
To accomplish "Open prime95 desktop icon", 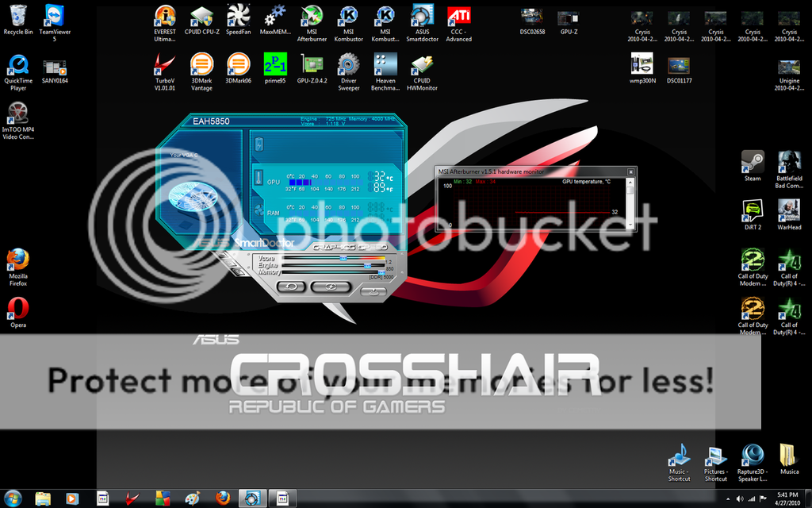I will pos(275,68).
